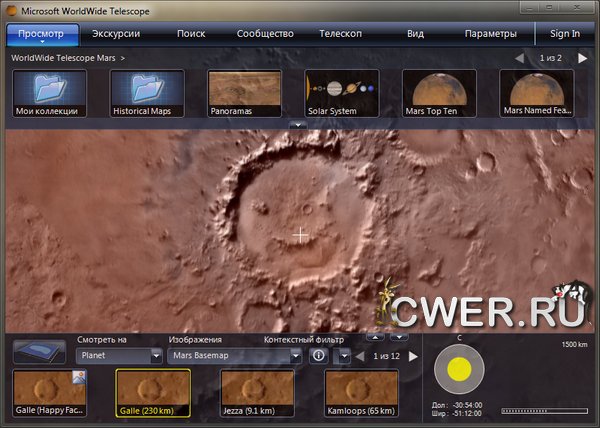Select the Jezza (9.1 km) thumbnail
The width and height of the screenshot is (600, 428).
(x=257, y=393)
